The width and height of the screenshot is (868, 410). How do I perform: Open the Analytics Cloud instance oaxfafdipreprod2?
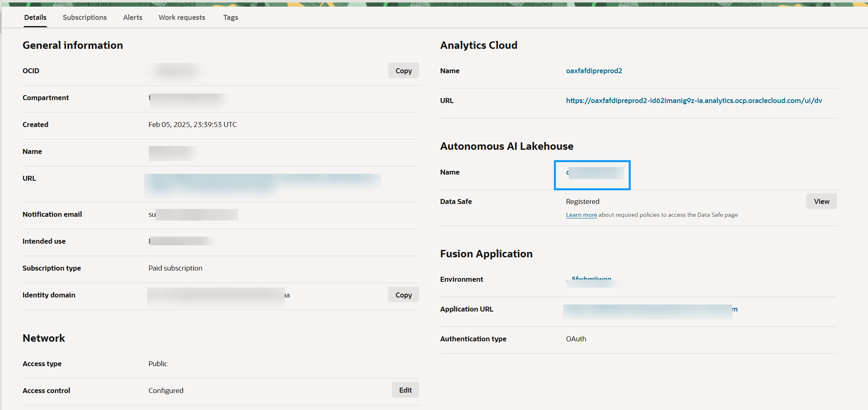point(594,70)
